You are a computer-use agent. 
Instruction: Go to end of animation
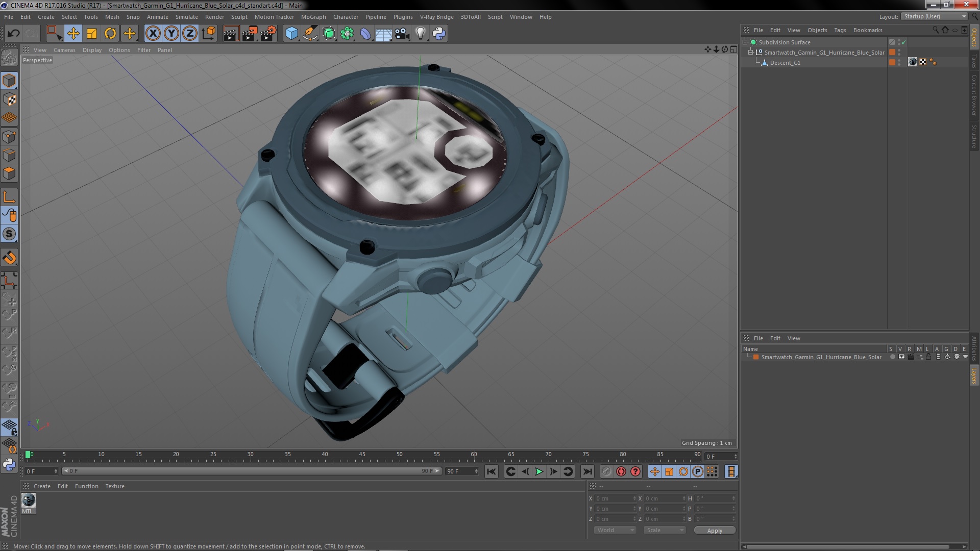click(587, 472)
